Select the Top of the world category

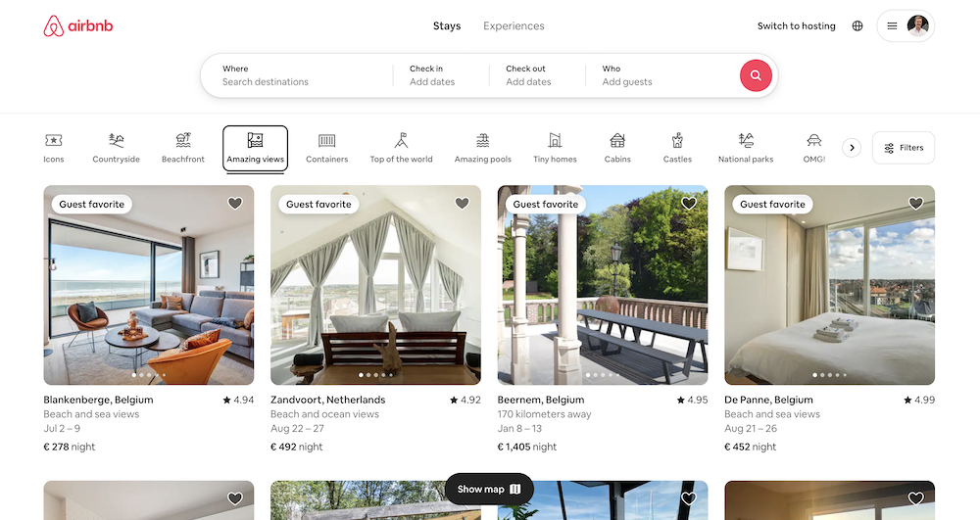[401, 147]
